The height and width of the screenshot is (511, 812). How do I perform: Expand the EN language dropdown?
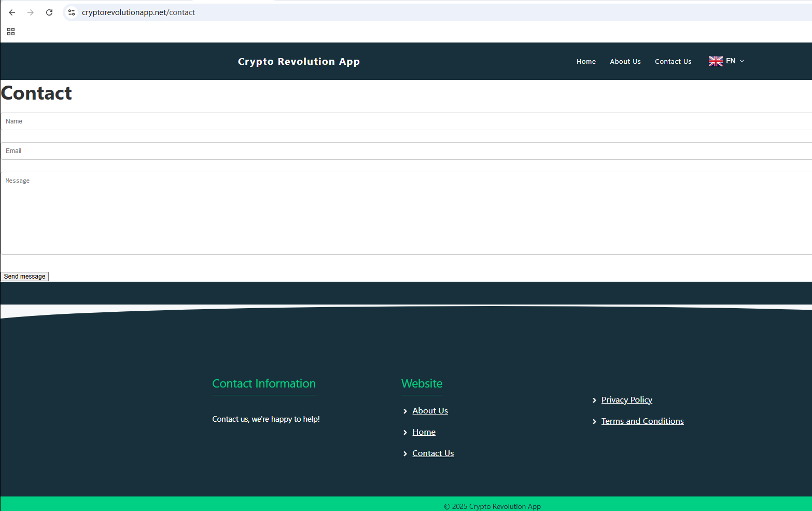pos(741,61)
